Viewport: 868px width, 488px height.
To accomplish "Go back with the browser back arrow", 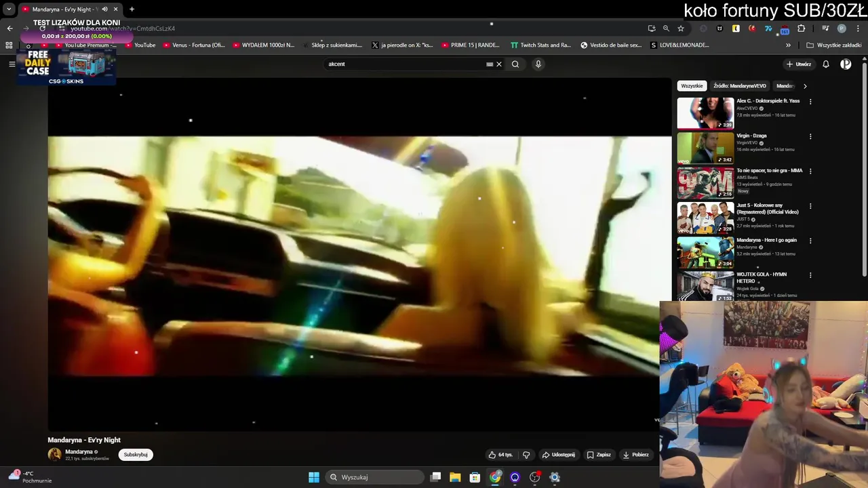I will tap(9, 28).
